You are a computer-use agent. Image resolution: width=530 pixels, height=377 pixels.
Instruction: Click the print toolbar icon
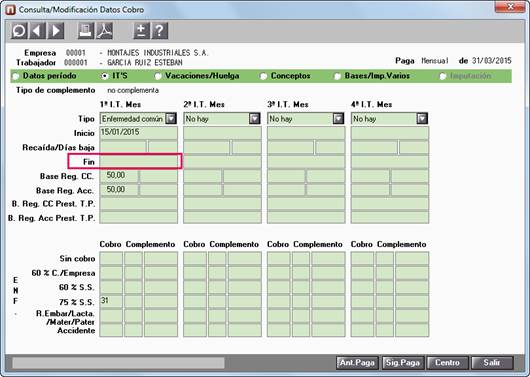click(86, 31)
